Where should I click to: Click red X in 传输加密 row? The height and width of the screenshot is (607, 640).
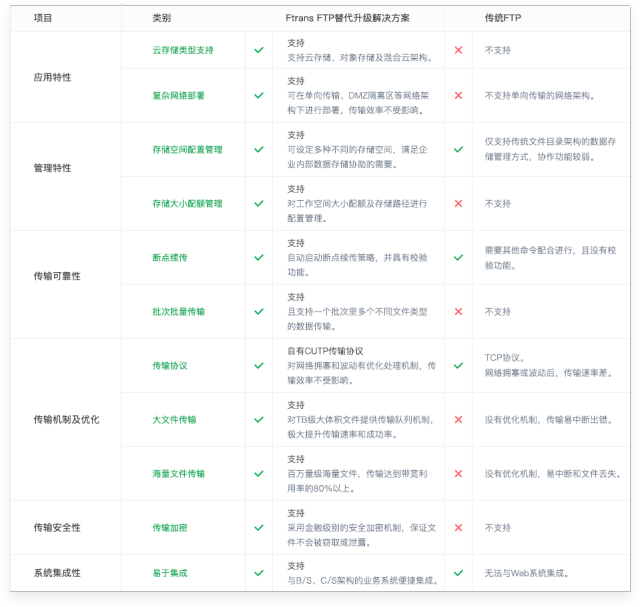[x=458, y=527]
